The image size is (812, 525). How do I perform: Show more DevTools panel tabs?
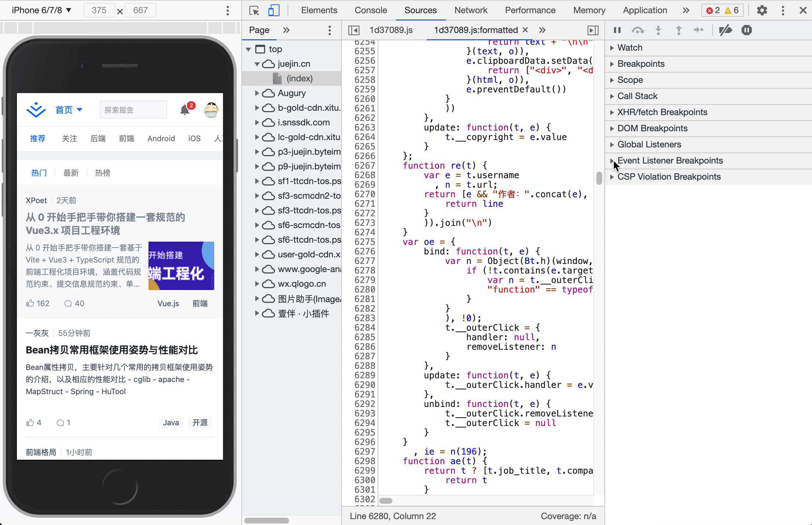[x=686, y=10]
